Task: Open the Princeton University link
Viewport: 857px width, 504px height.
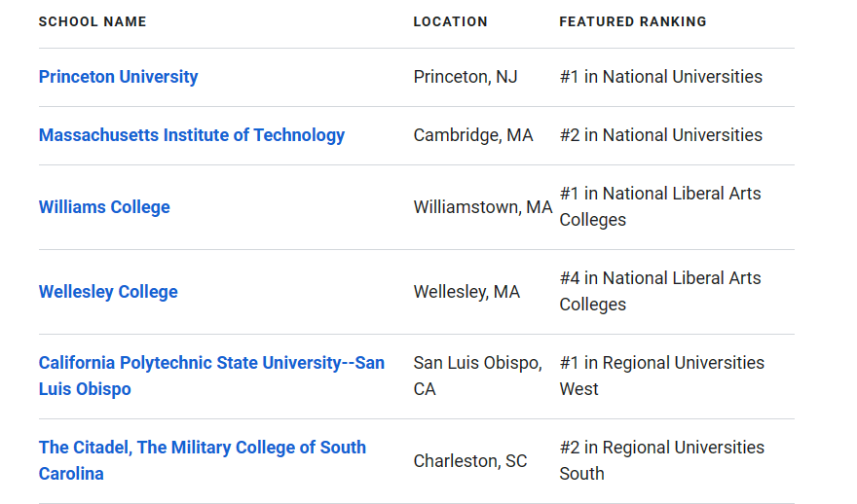Action: pyautogui.click(x=118, y=77)
